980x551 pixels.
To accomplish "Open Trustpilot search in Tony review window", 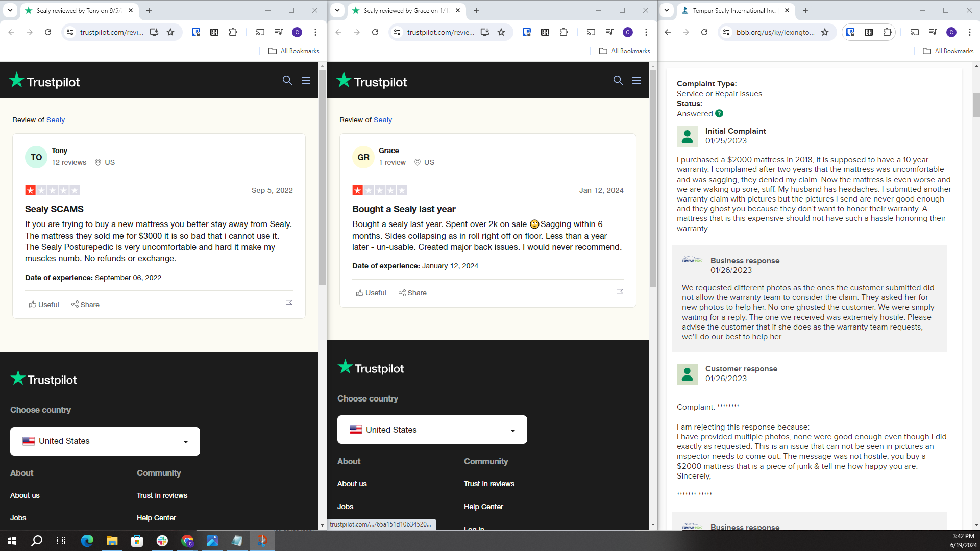I will (287, 80).
